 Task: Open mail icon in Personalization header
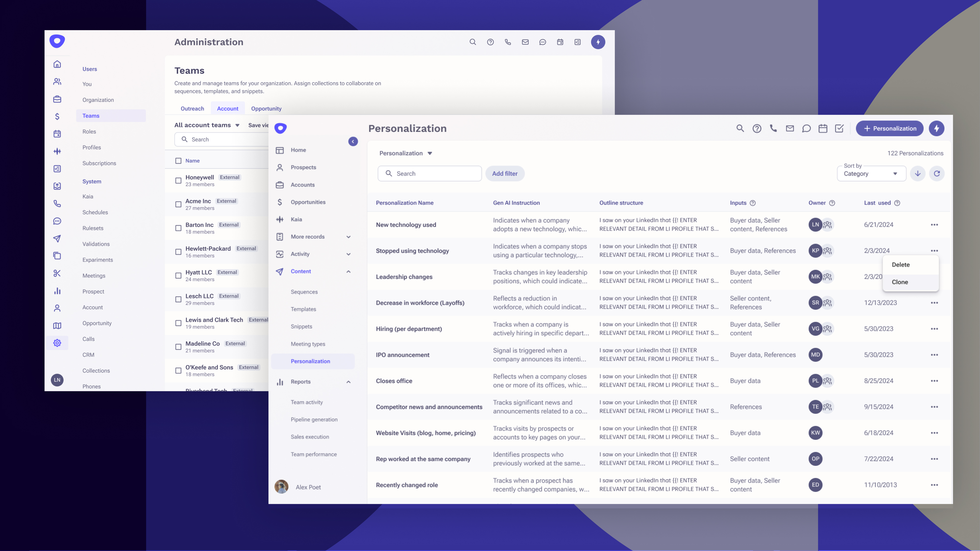[x=790, y=129]
